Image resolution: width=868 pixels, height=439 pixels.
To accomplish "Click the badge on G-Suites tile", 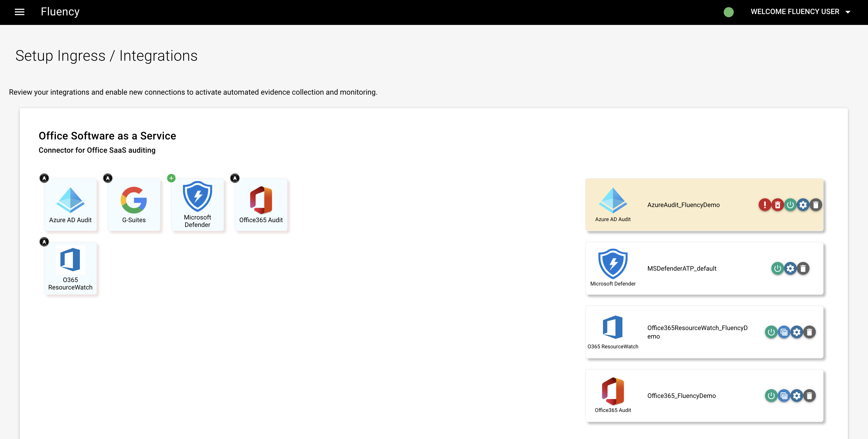I will tap(108, 178).
